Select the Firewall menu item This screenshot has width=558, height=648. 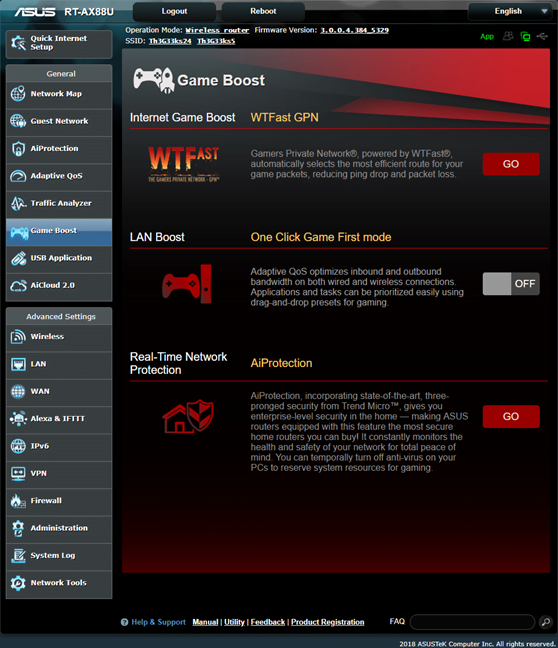click(x=59, y=501)
